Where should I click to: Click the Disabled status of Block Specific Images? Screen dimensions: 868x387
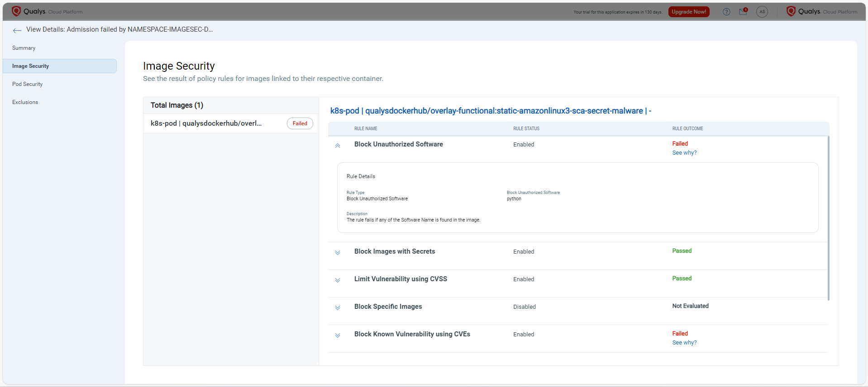coord(525,307)
